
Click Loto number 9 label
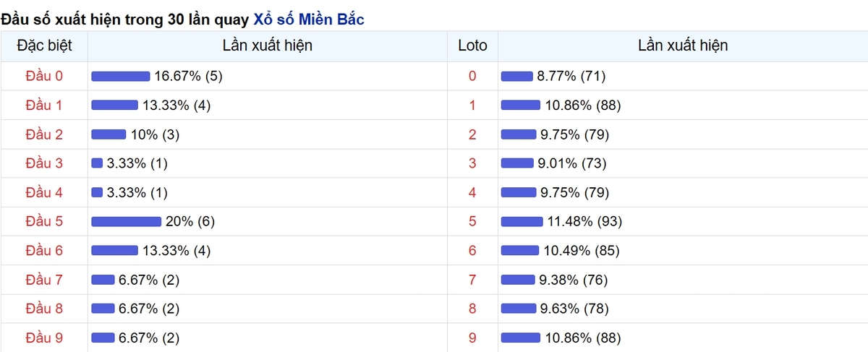472,338
